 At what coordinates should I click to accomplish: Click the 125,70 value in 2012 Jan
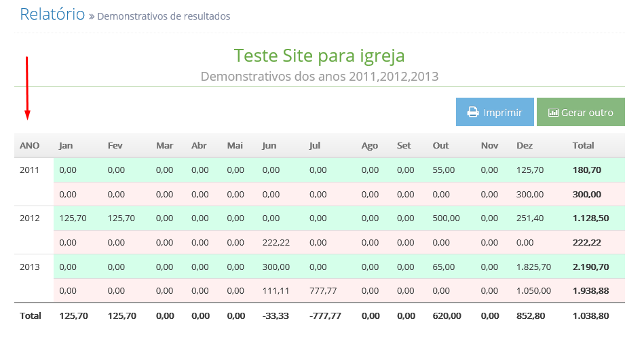coord(73,218)
